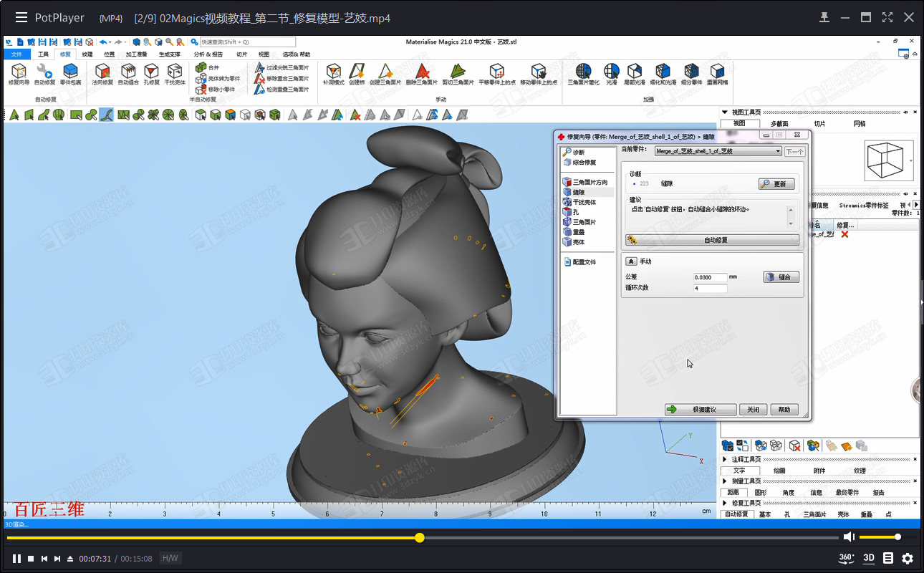Open the 文件 file menu
The height and width of the screenshot is (573, 924).
pos(16,54)
